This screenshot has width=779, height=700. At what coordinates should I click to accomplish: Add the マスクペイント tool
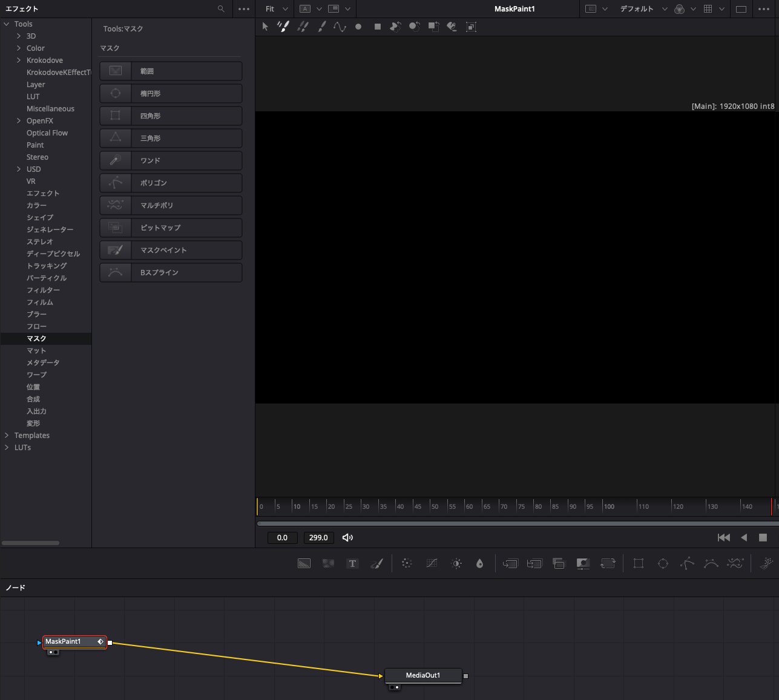point(171,250)
